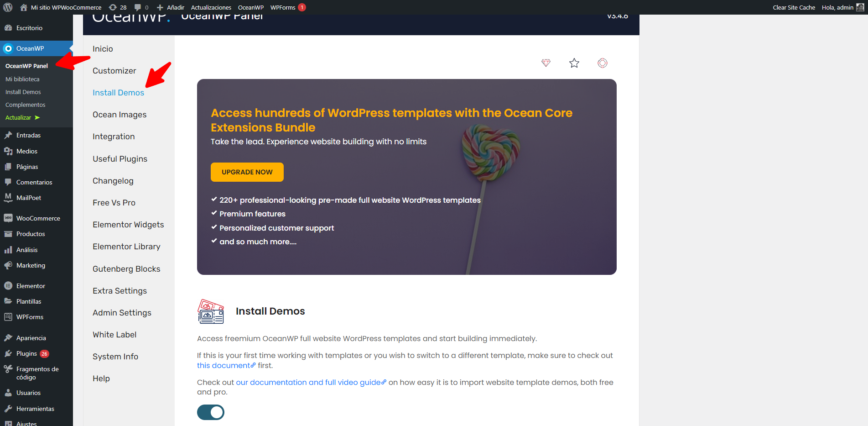Open Páginas menu
The width and height of the screenshot is (868, 426).
coord(27,167)
